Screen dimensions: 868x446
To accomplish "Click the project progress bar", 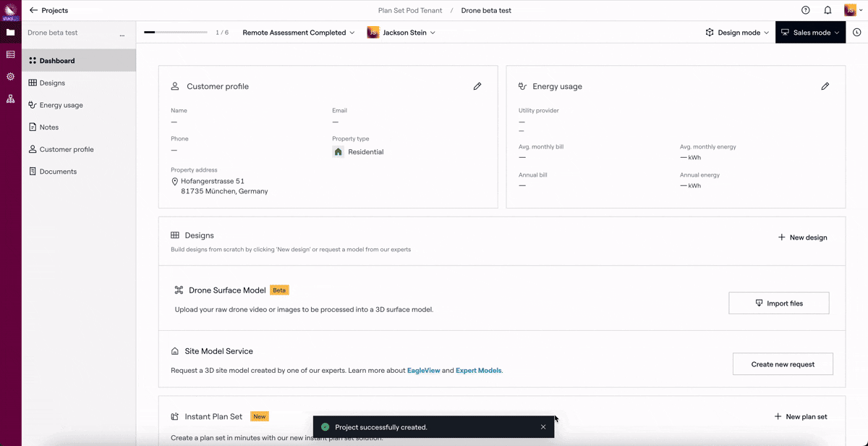I will tap(176, 33).
